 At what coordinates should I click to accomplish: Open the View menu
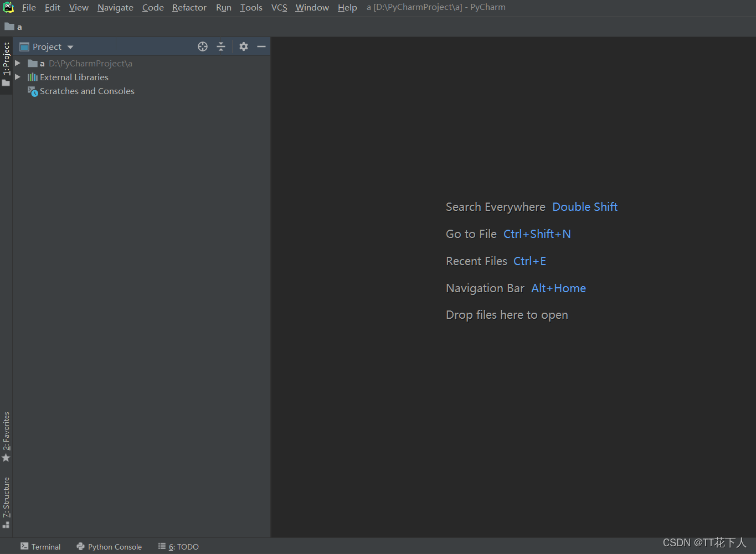(x=79, y=7)
